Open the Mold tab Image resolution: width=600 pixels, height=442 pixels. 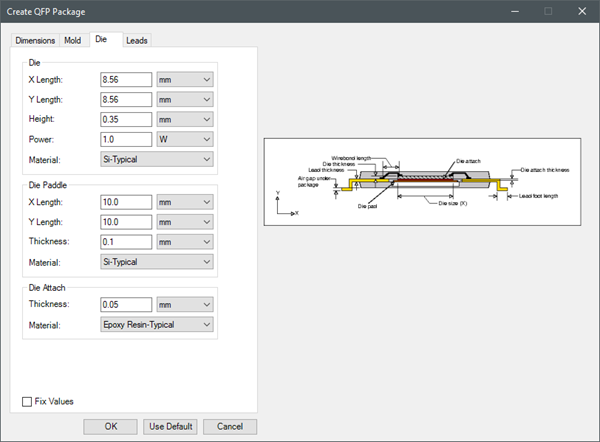point(73,40)
